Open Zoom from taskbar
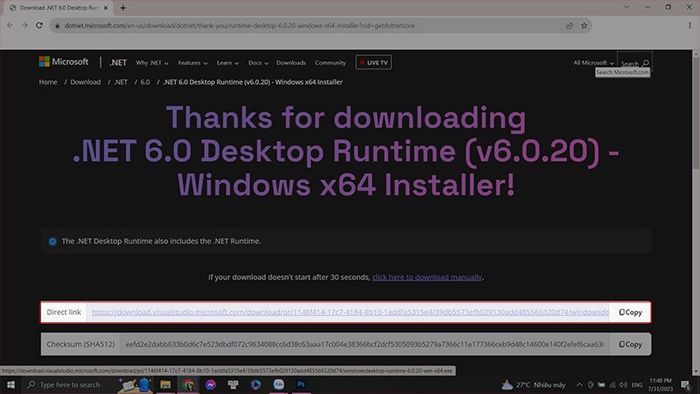The image size is (700, 394). coord(279,385)
